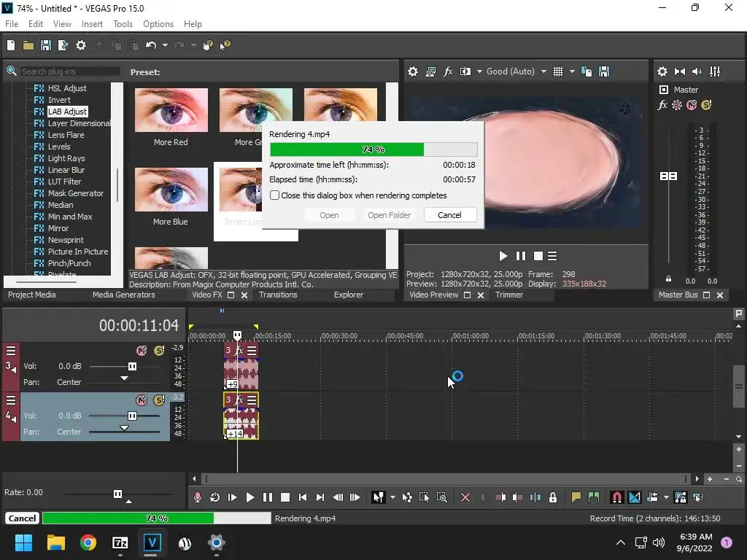
Task: Click the Dim Output speaker icon
Action: 697,71
